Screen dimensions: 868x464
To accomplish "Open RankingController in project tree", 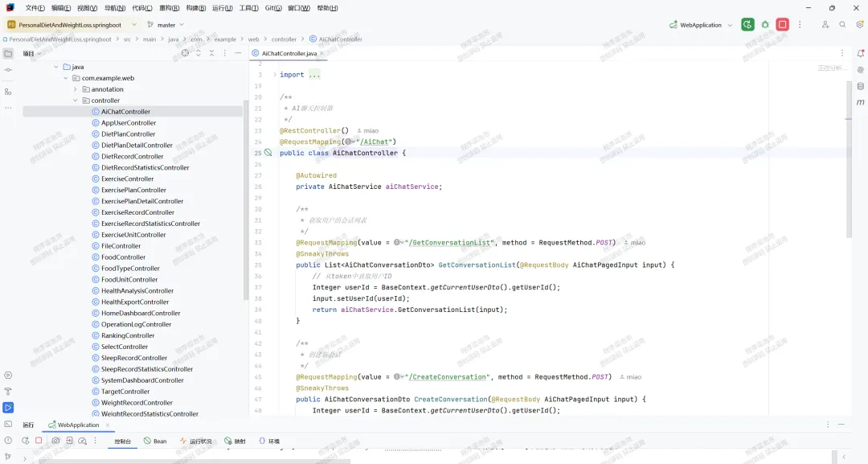I will pyautogui.click(x=128, y=335).
